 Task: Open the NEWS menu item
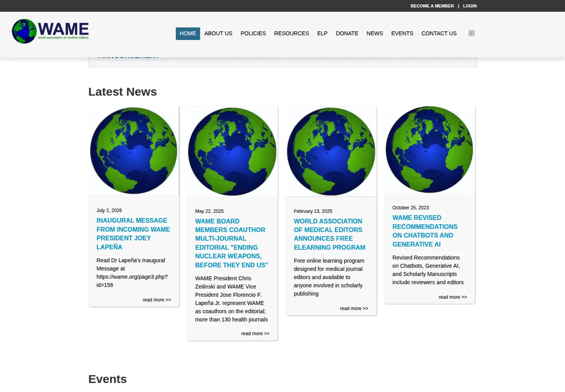tap(375, 33)
